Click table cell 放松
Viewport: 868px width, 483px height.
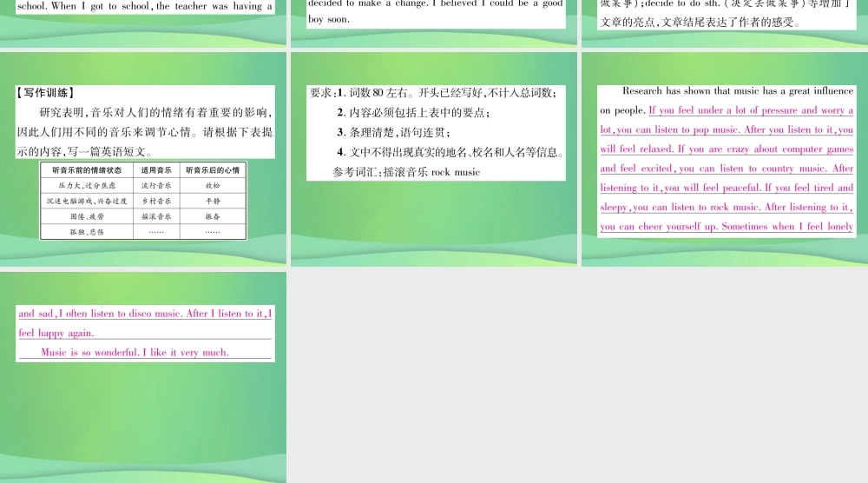(213, 186)
